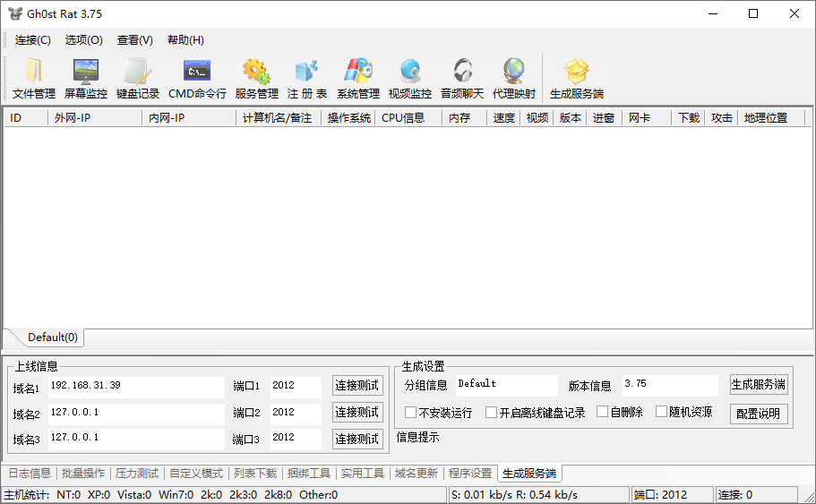Launch the 屏幕监控 screen monitor tool

tap(86, 78)
